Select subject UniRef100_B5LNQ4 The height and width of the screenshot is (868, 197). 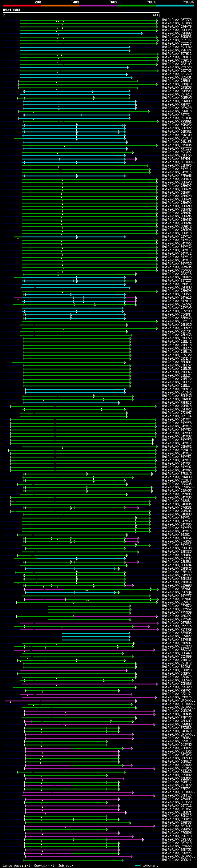176,362
